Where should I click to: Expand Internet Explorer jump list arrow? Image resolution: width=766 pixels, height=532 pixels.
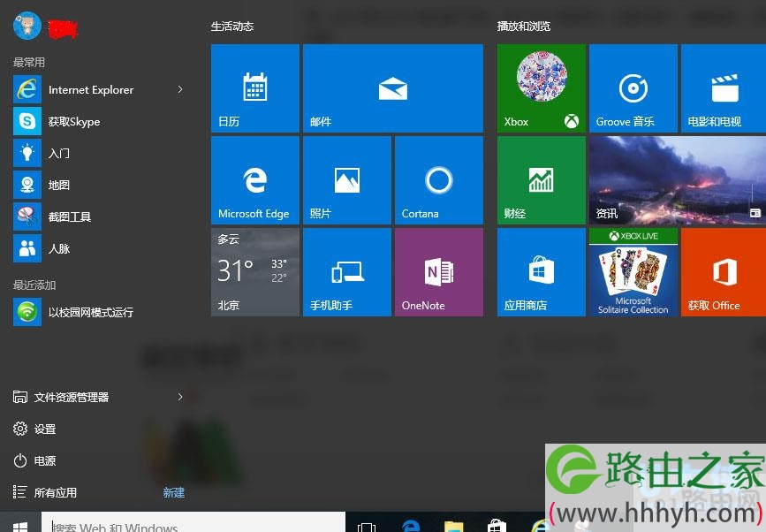180,89
